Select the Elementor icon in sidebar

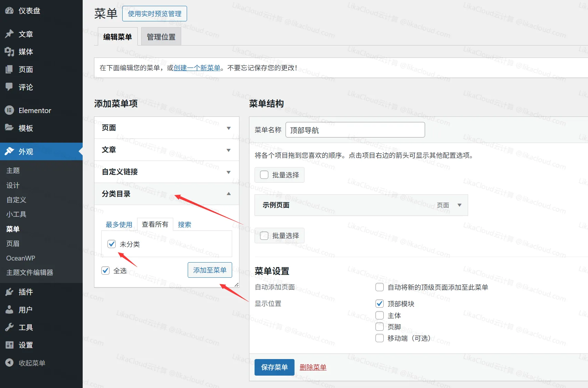9,110
